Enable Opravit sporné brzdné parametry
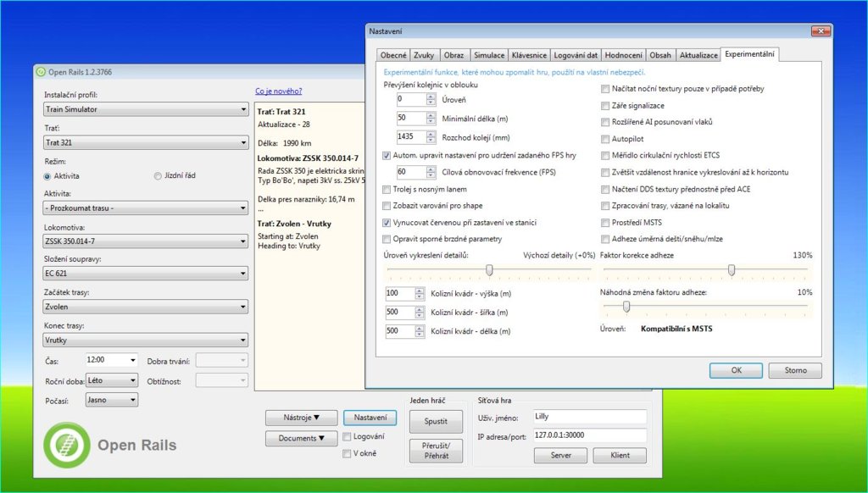This screenshot has height=493, width=868. pyautogui.click(x=387, y=240)
